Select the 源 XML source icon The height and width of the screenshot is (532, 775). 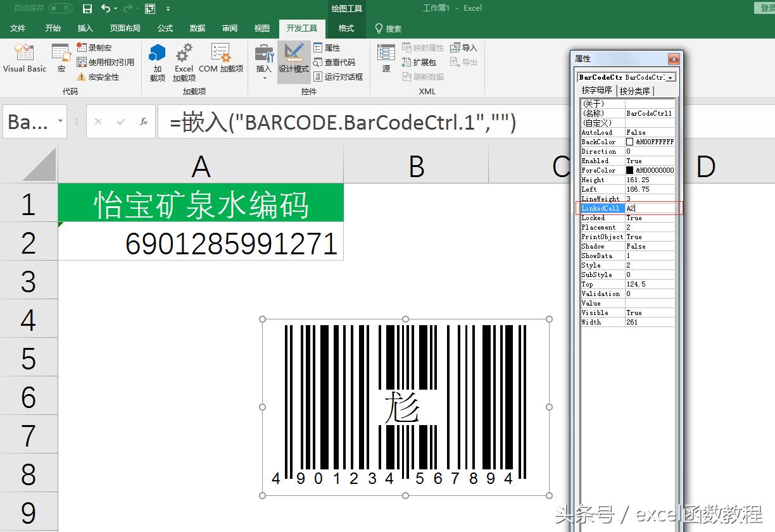pos(385,60)
